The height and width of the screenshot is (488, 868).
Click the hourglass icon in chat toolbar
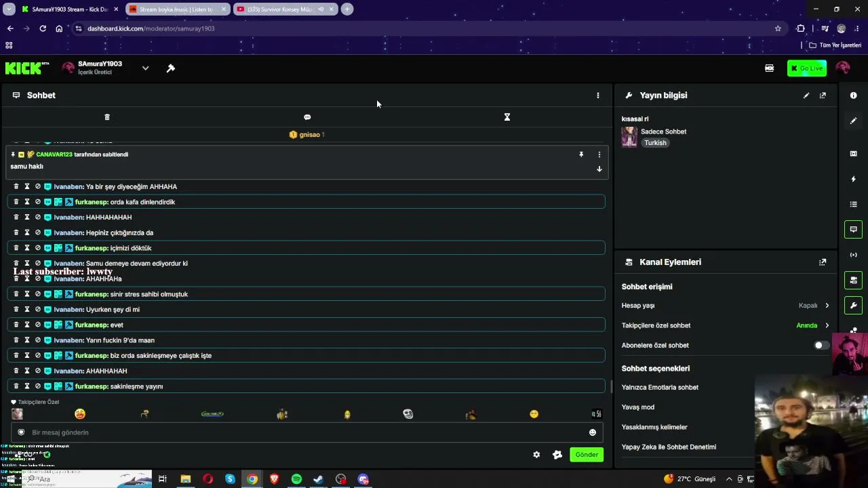507,117
